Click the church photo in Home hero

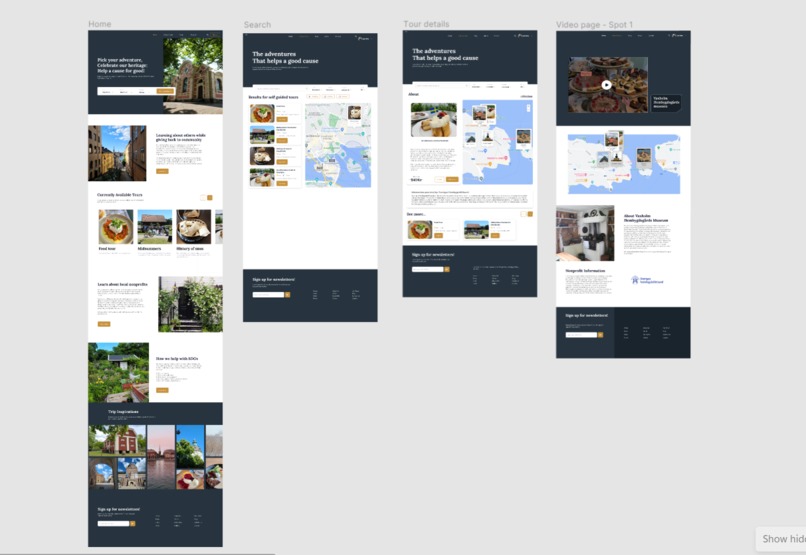coord(193,76)
